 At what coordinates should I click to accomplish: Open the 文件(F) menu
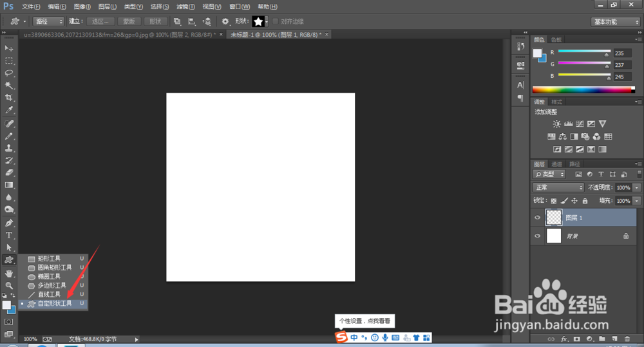31,6
